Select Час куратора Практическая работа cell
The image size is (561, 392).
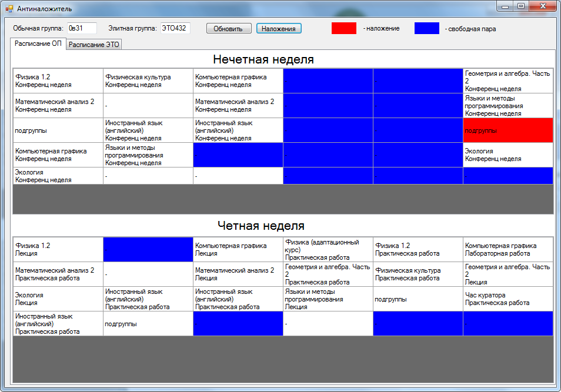point(508,299)
